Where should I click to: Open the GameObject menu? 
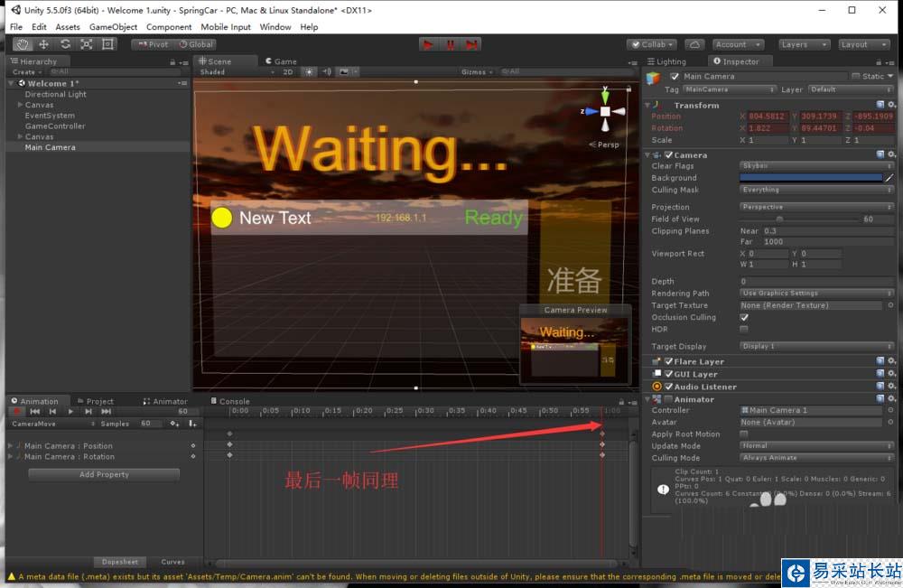tap(113, 26)
